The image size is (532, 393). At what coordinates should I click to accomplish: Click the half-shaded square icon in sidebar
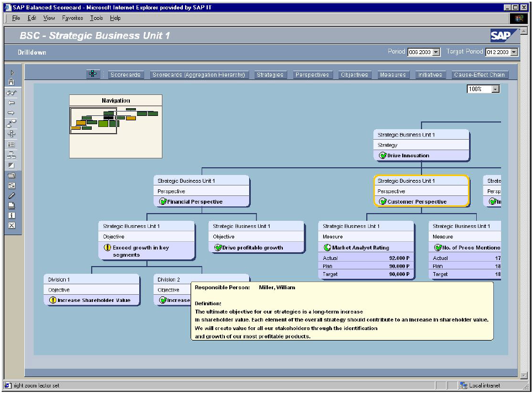pos(12,166)
